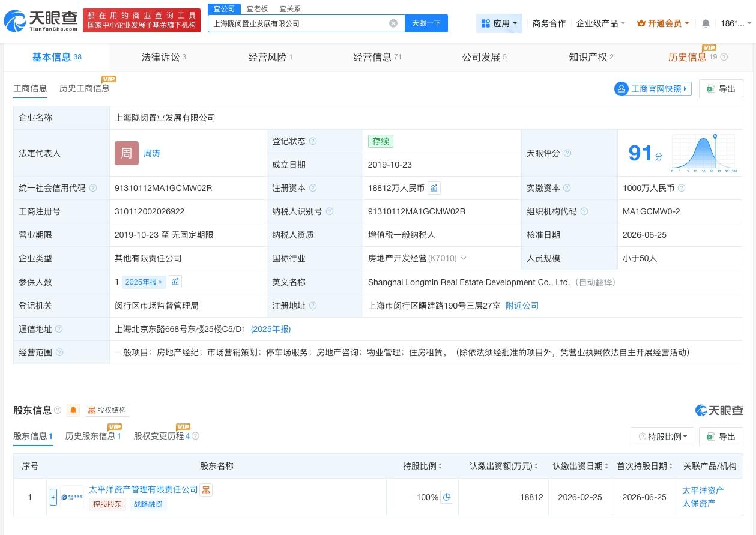The width and height of the screenshot is (756, 535).
Task: Expand shareholder row with plus button
Action: tap(53, 497)
